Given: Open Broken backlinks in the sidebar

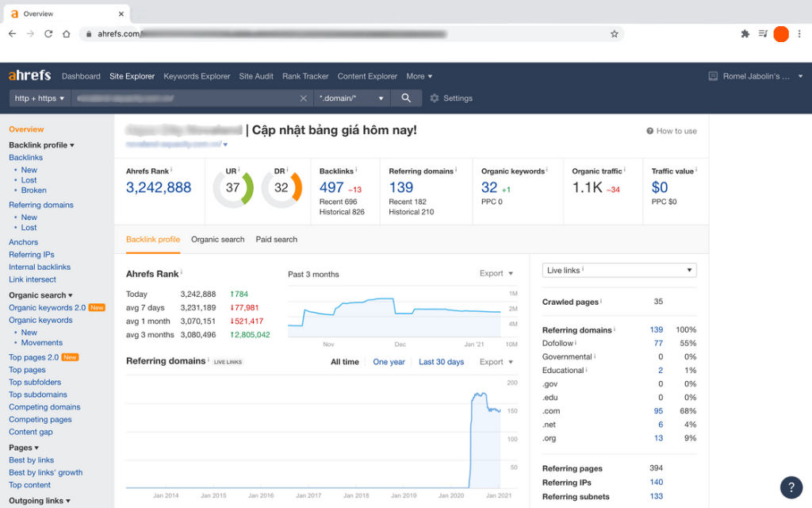Looking at the screenshot, I should click(34, 190).
